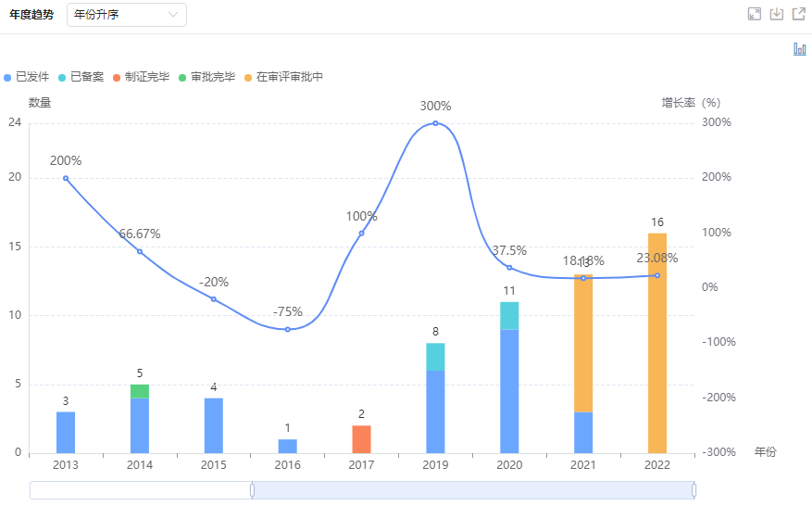Image resolution: width=812 pixels, height=506 pixels.
Task: Hide the 制证完毕 legend series
Action: pyautogui.click(x=142, y=77)
